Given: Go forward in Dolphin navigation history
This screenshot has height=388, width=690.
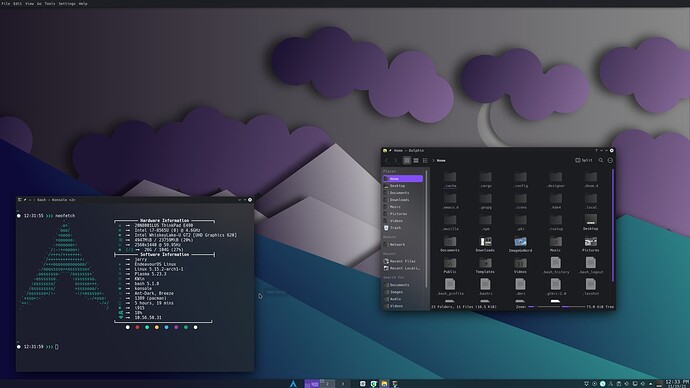Looking at the screenshot, I should pos(395,161).
